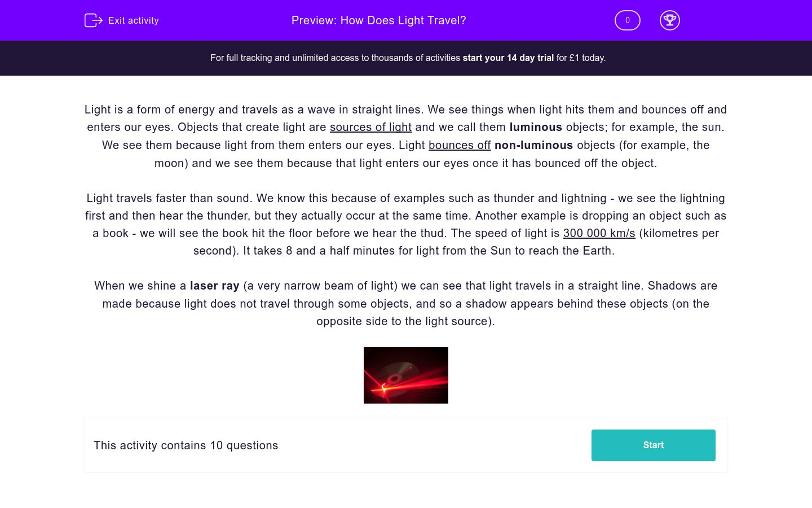Click the Preview: How Does Light Travel? title
This screenshot has height=508, width=812.
click(378, 20)
